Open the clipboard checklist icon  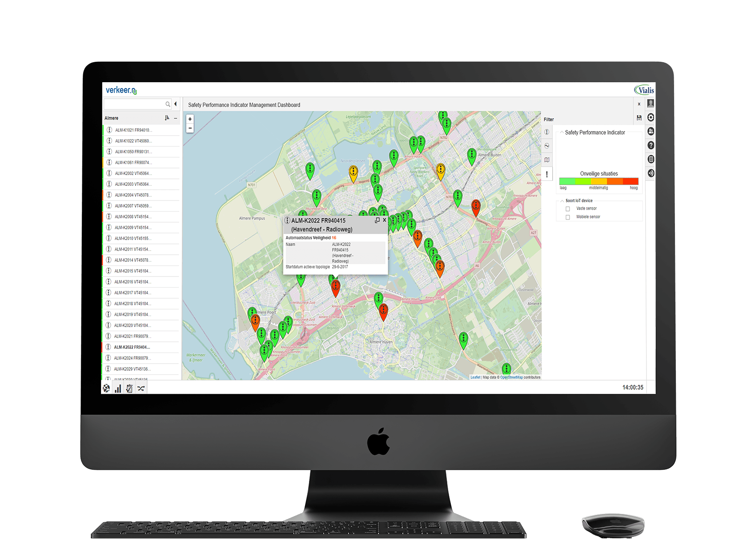pos(129,389)
